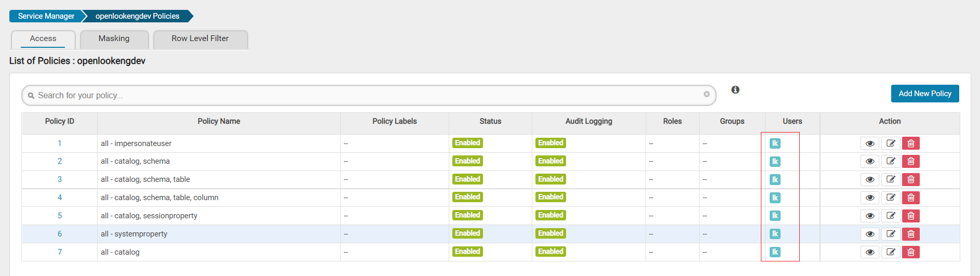Viewport: 980px width, 276px height.
Task: Open edit for all - catalog, sessionproperty
Action: click(891, 216)
